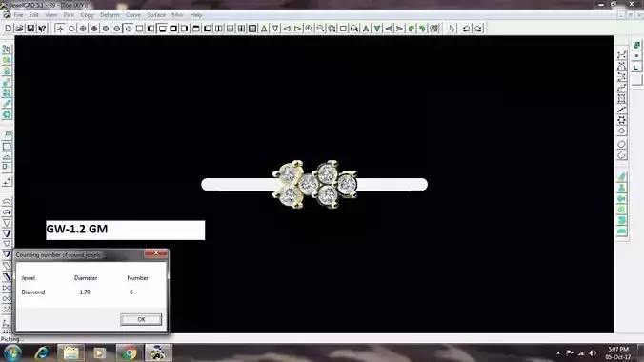Open the Curve menu
The height and width of the screenshot is (362, 644).
pyautogui.click(x=133, y=15)
